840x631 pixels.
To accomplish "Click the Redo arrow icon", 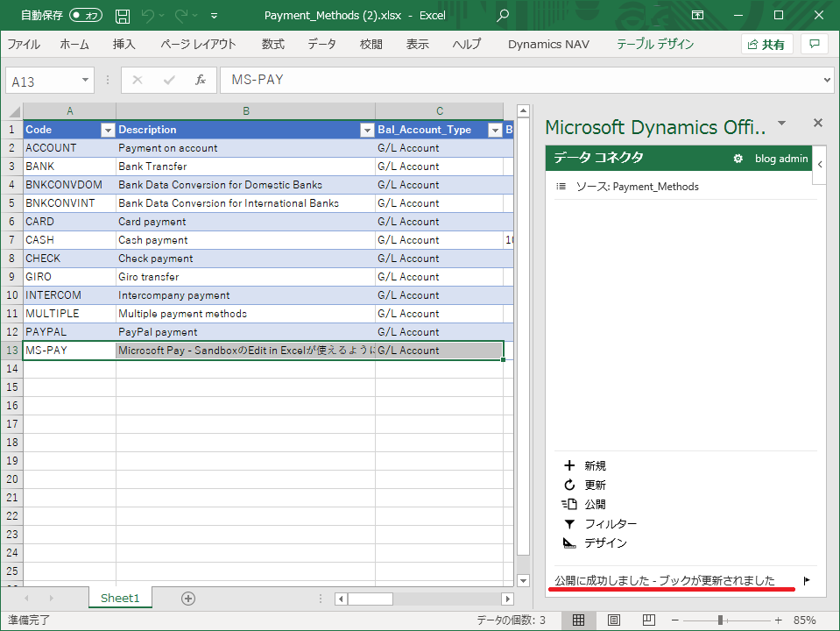I will point(181,16).
